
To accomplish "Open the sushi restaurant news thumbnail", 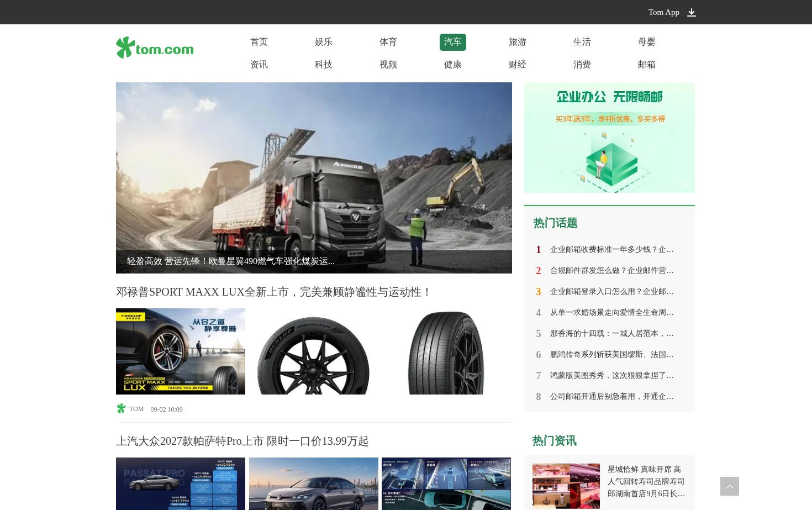I will [x=566, y=486].
